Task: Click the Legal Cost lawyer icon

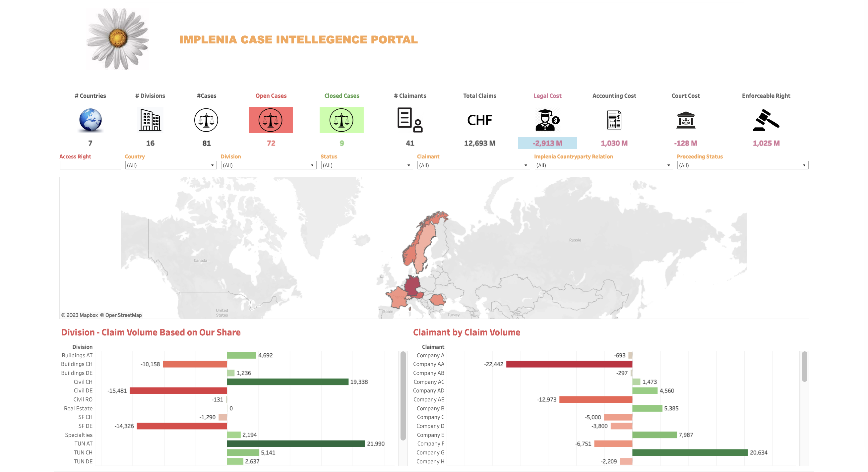Action: (547, 120)
